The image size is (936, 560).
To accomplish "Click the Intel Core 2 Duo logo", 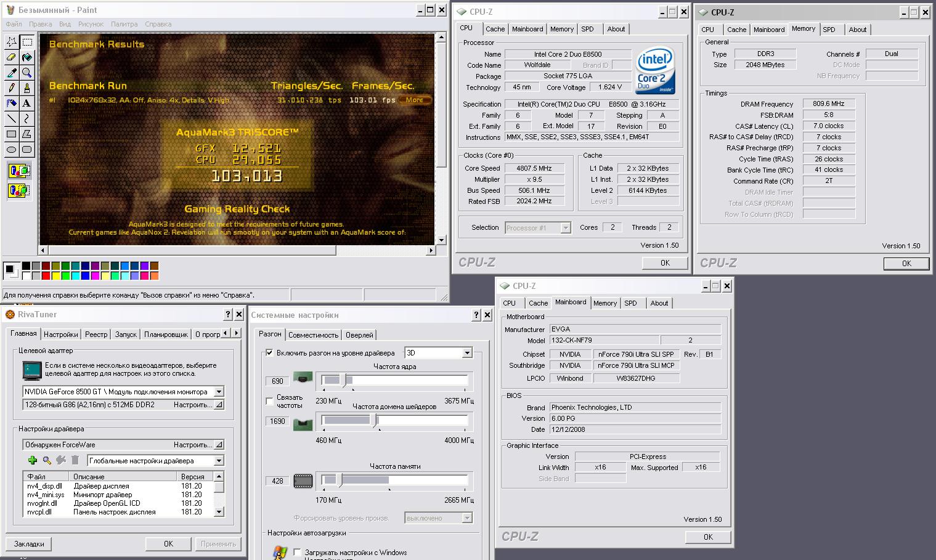I will (656, 70).
